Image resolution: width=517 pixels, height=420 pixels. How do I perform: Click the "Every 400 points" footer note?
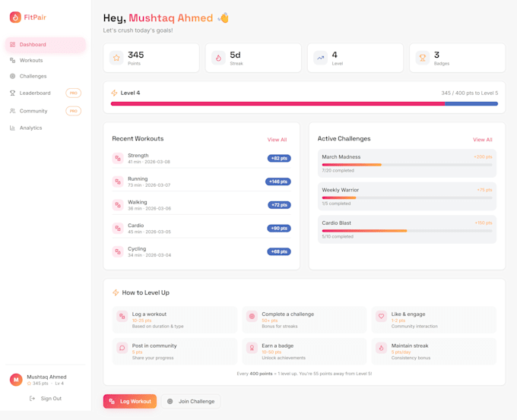[304, 374]
